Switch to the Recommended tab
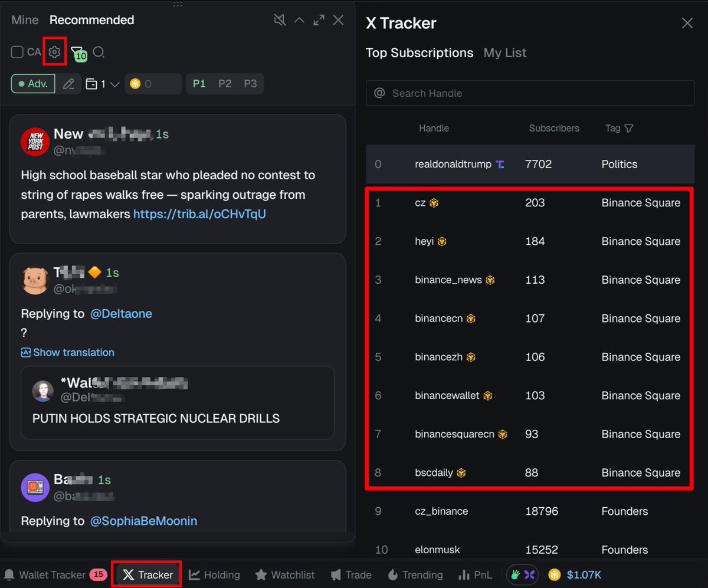This screenshot has width=708, height=588. [x=91, y=20]
